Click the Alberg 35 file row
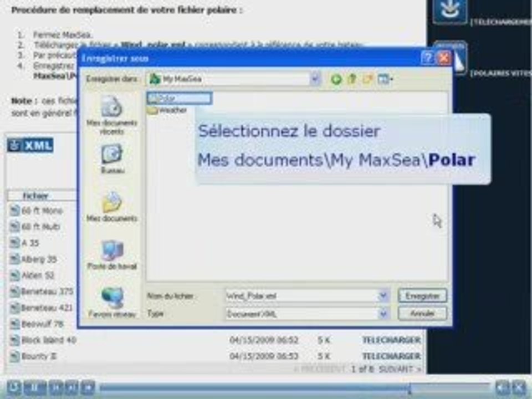The width and height of the screenshot is (532, 399). tap(33, 259)
